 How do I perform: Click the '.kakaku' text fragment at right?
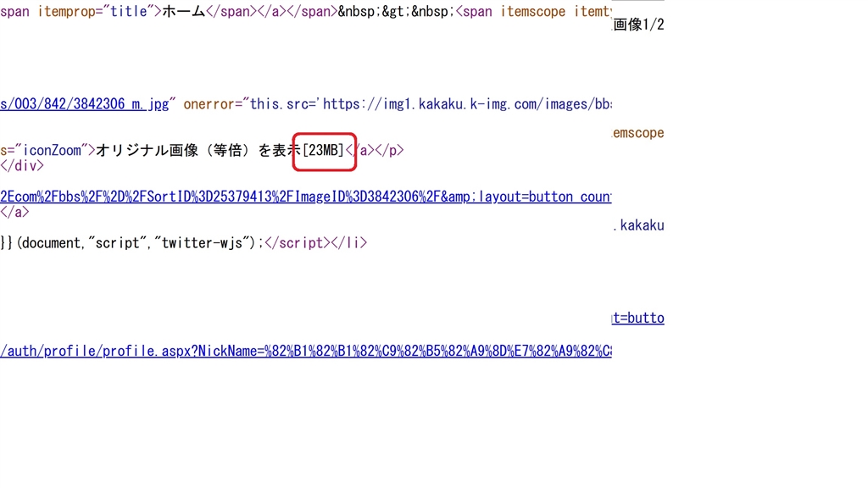pos(638,225)
